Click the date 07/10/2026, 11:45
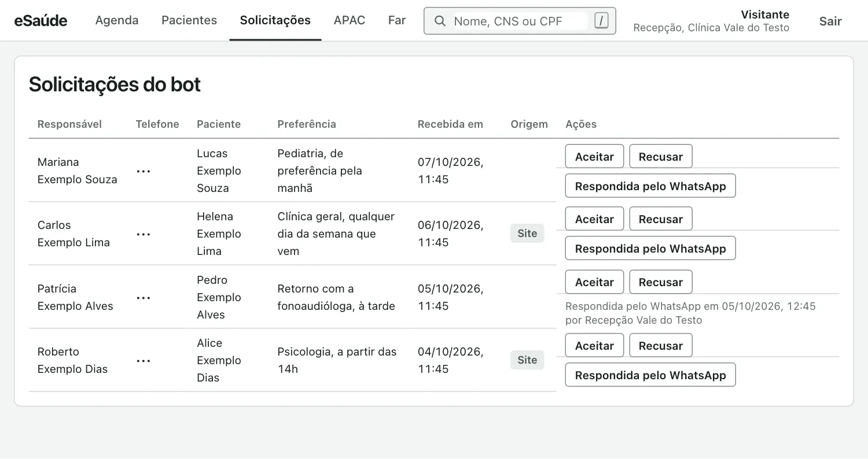The width and height of the screenshot is (868, 459). [451, 171]
